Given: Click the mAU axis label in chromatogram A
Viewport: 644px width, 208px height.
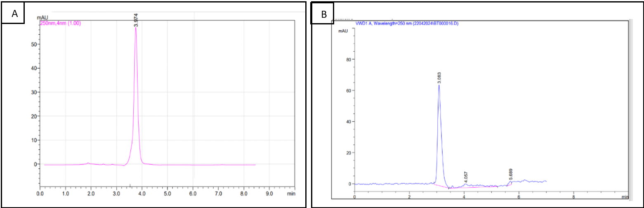Looking at the screenshot, I should (x=42, y=18).
